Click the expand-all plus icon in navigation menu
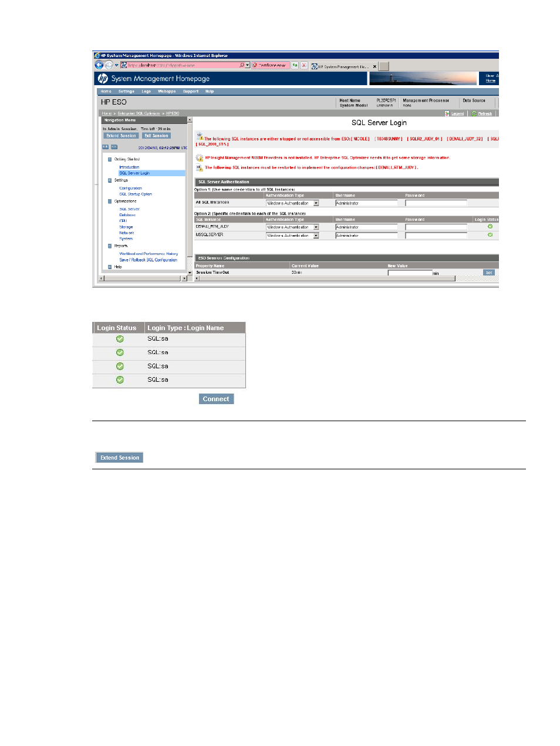Viewport: 560px width, 746px height. [x=106, y=147]
